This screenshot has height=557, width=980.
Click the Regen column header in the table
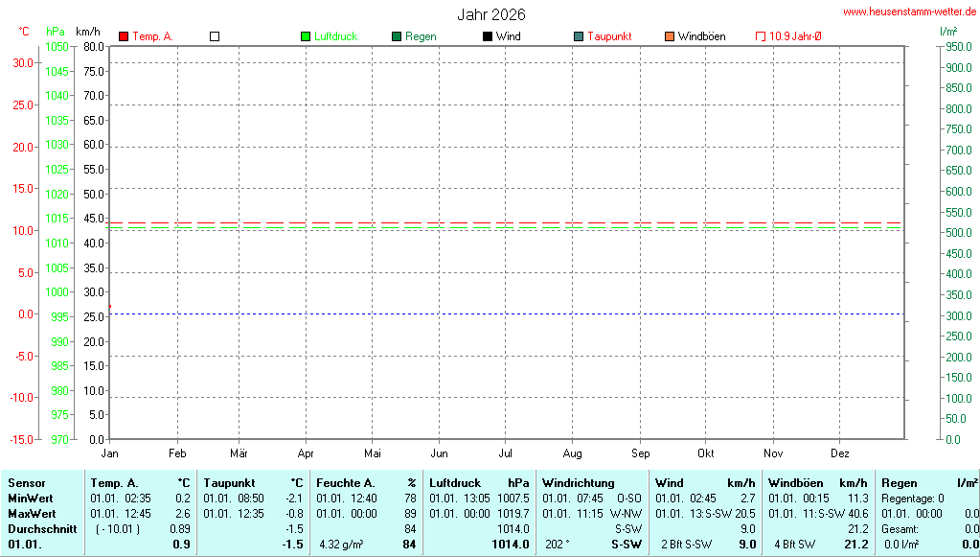(x=899, y=483)
